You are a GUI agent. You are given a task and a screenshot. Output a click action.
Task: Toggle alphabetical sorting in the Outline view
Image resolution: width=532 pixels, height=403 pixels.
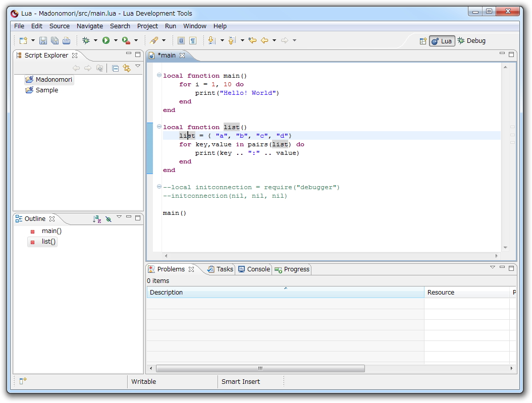click(97, 218)
